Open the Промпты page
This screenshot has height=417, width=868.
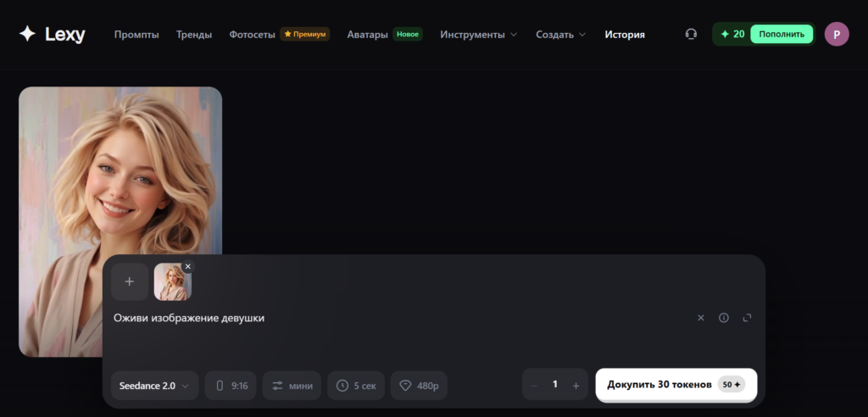136,35
